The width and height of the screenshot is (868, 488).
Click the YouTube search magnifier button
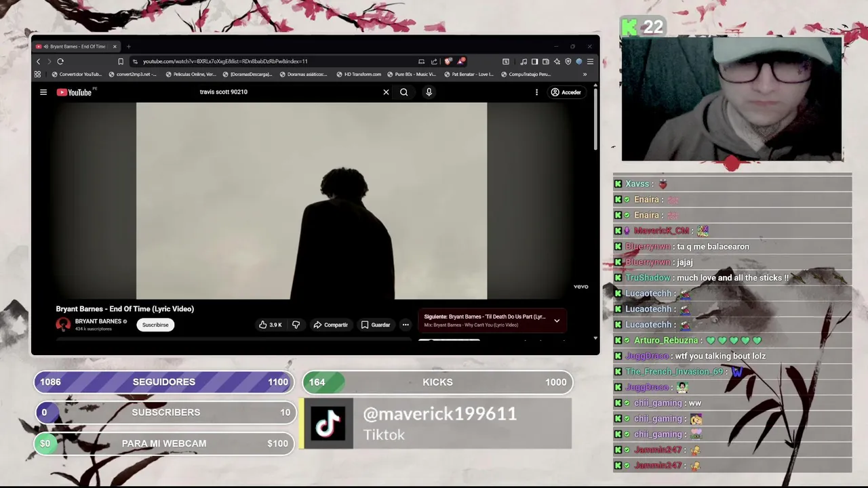(x=403, y=92)
